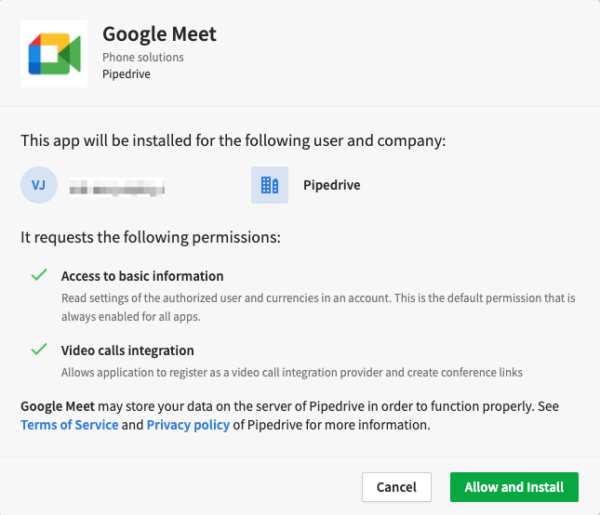Click the green checkmark beside basic information
This screenshot has height=515, width=600.
click(39, 275)
